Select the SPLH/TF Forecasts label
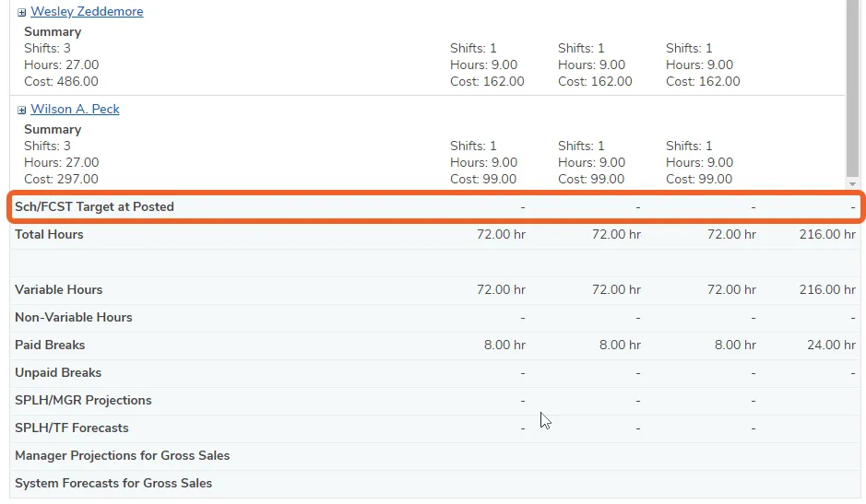 pyautogui.click(x=72, y=428)
